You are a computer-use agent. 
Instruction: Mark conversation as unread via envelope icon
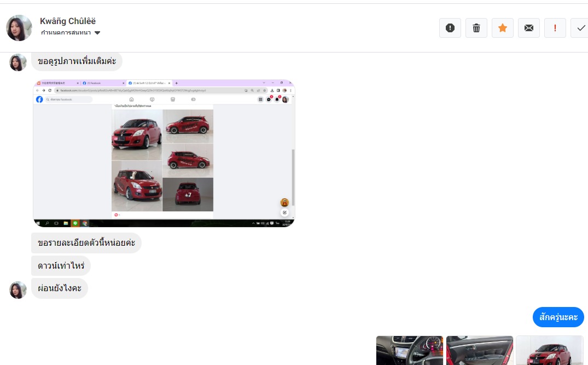(528, 28)
